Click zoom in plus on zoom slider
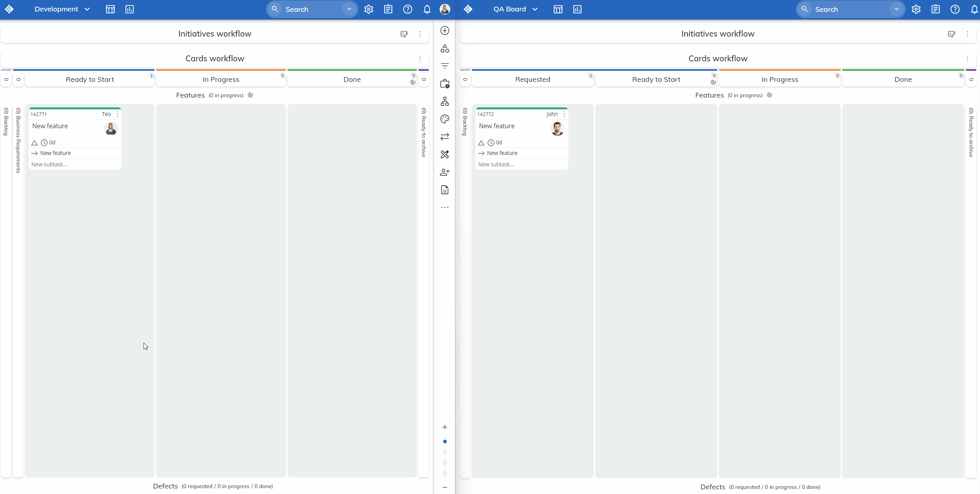 pyautogui.click(x=445, y=427)
